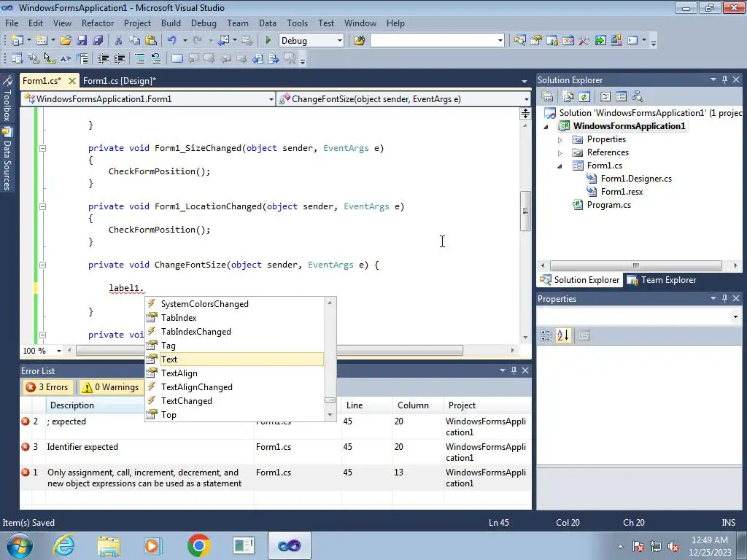Click the Cut scissors icon
This screenshot has height=560, width=747.
pyautogui.click(x=119, y=41)
